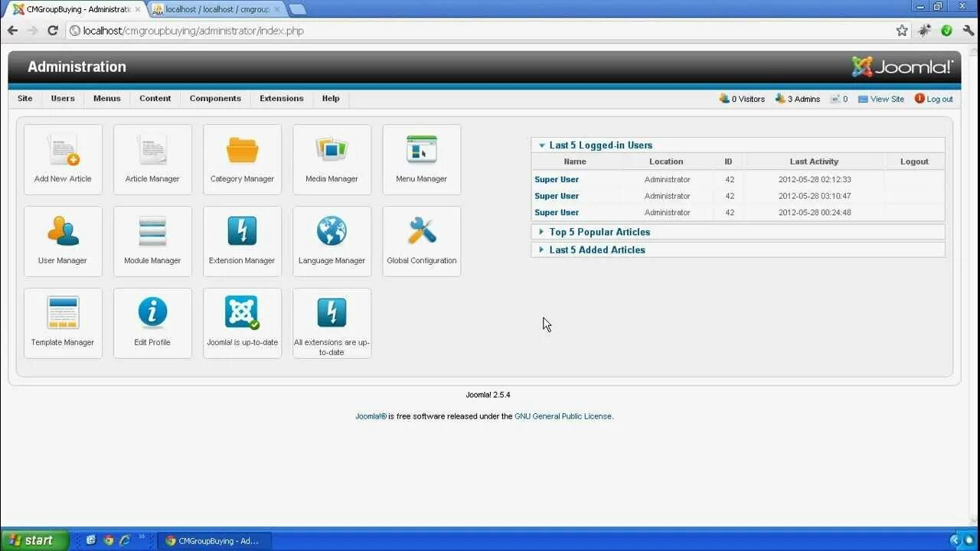Image resolution: width=980 pixels, height=551 pixels.
Task: Click the 0 Visitors status indicator
Action: pos(742,99)
